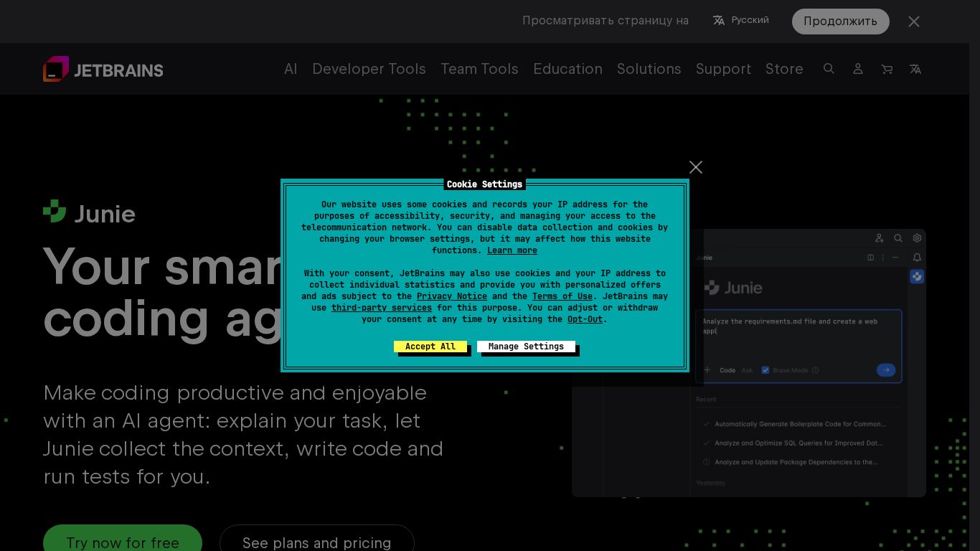Screen dimensions: 980x551
Task: Minimize the Junie panel
Action: (895, 258)
